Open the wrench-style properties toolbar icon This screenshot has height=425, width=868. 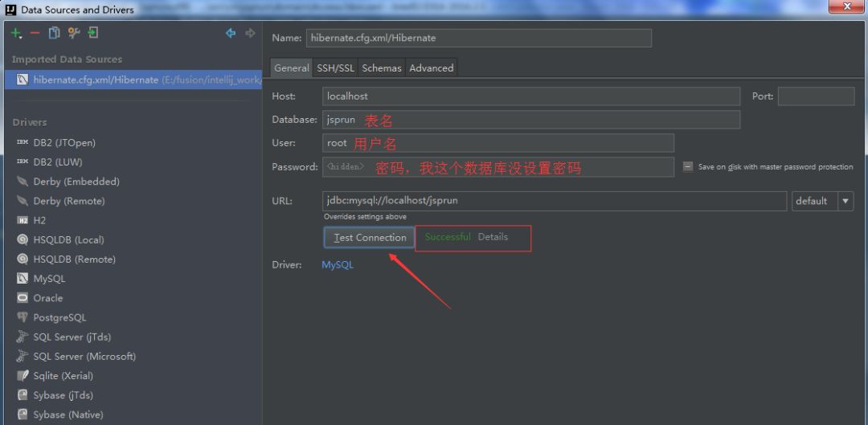coord(74,33)
